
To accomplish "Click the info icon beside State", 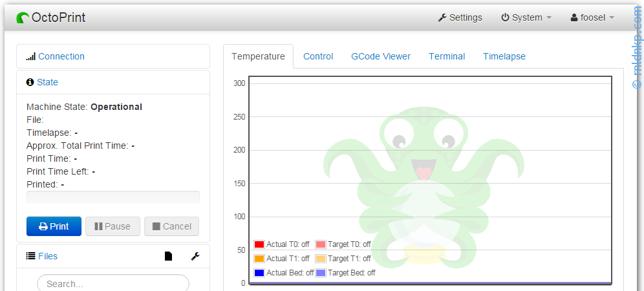I will tap(30, 82).
